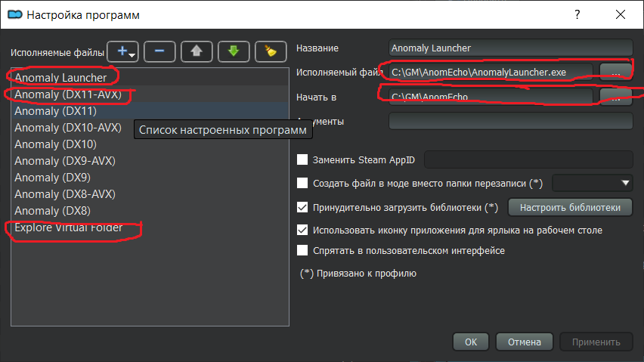Select Anomaly (DX9-AVX) entry
This screenshot has width=644, height=362.
tap(150, 161)
